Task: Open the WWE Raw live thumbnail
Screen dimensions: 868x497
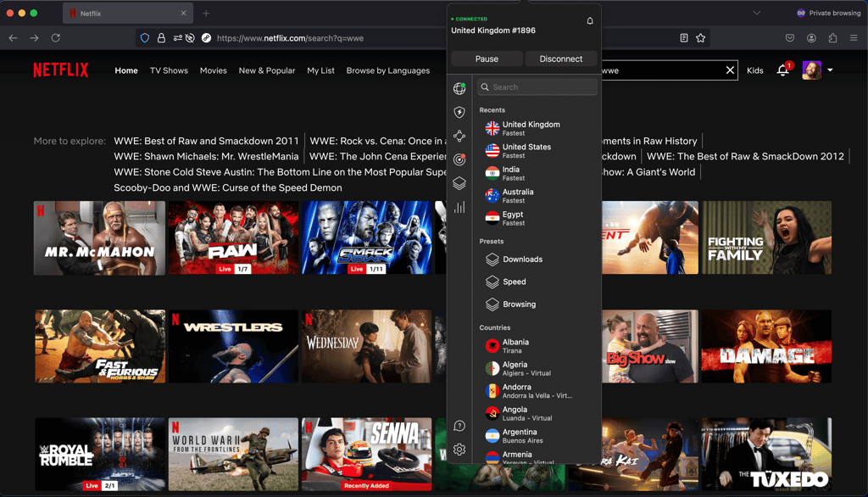Action: (x=233, y=237)
